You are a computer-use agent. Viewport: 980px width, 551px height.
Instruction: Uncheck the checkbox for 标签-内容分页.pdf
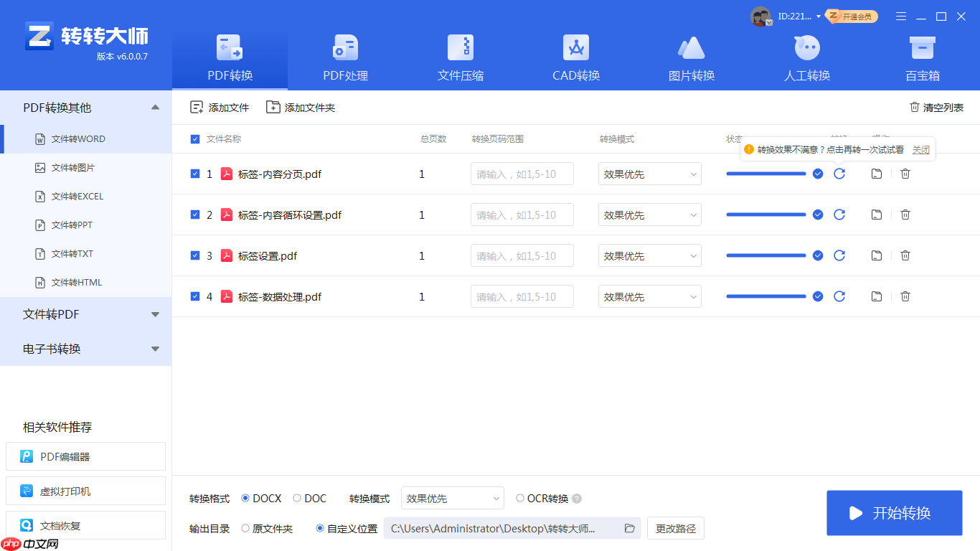[195, 174]
